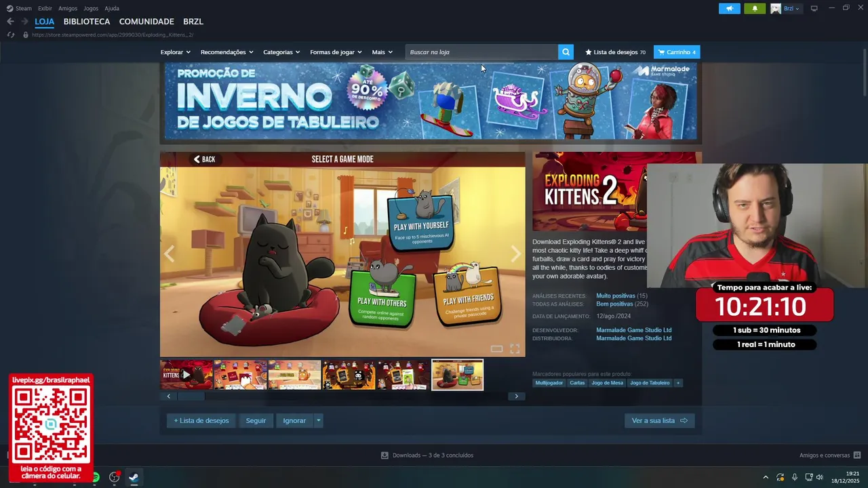The image size is (868, 488).
Task: Move thumbnail strip right with arrow
Action: click(517, 396)
